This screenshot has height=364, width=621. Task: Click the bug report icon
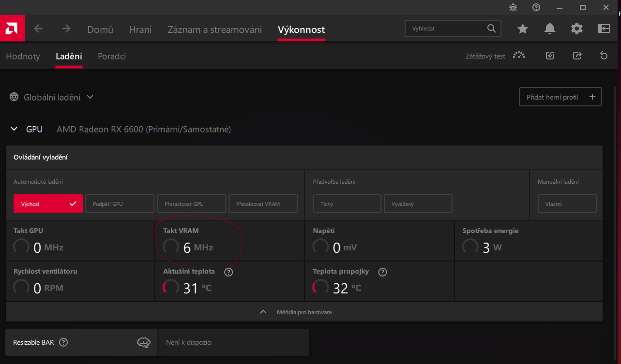click(513, 7)
